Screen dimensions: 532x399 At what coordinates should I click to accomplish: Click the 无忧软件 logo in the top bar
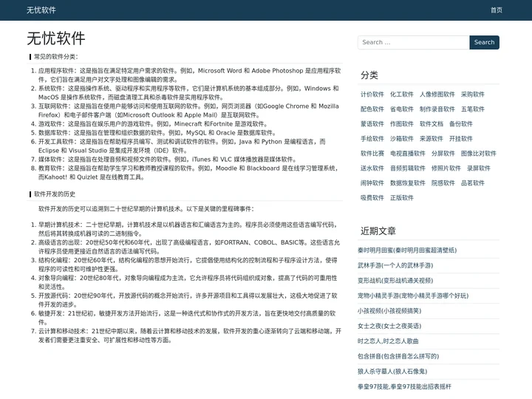[41, 10]
